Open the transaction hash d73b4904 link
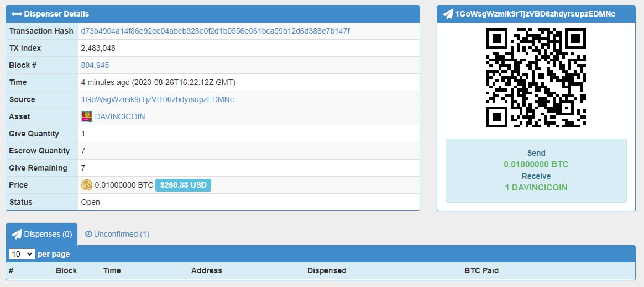 tap(215, 31)
